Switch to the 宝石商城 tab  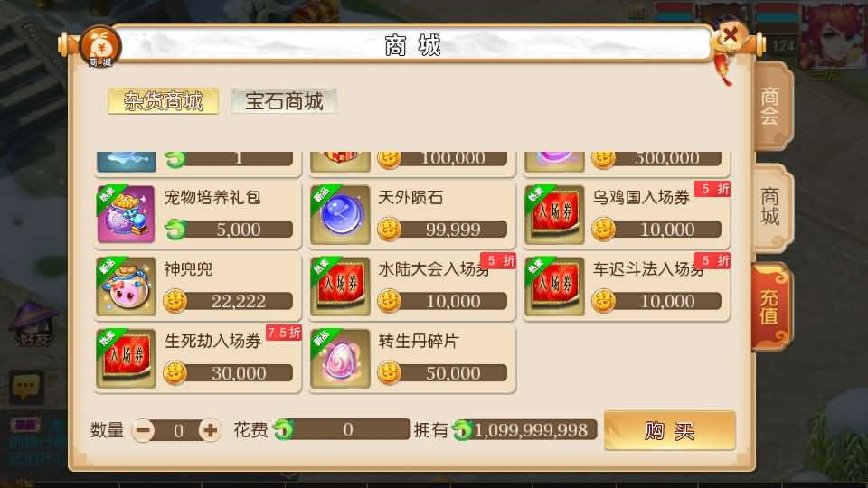pyautogui.click(x=284, y=101)
